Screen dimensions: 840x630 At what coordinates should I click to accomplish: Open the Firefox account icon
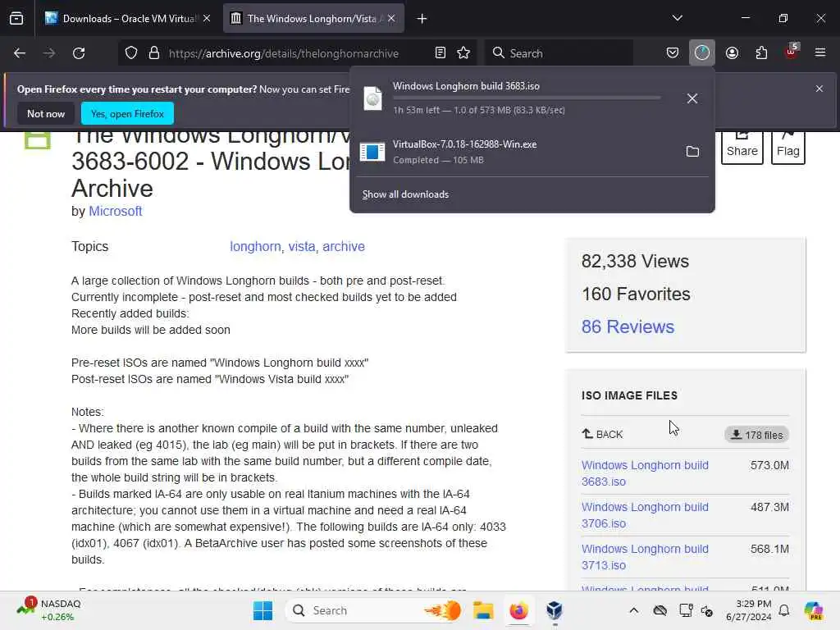pyautogui.click(x=732, y=53)
